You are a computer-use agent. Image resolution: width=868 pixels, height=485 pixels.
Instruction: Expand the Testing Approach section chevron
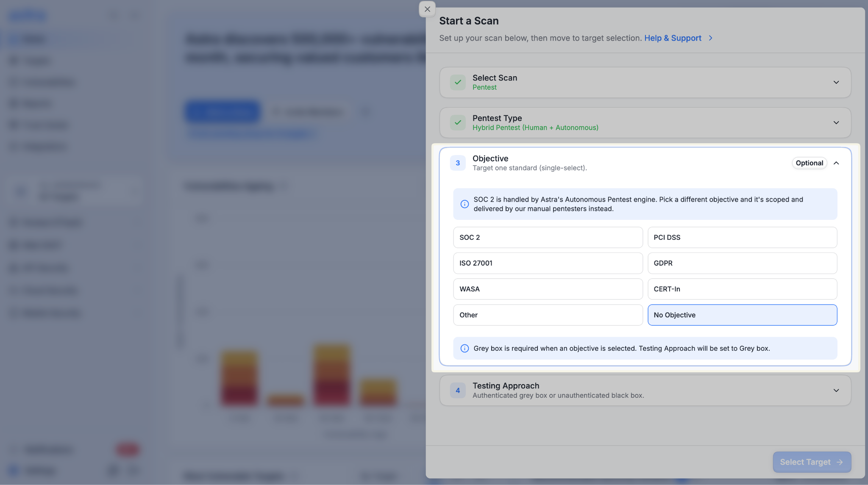pos(836,391)
